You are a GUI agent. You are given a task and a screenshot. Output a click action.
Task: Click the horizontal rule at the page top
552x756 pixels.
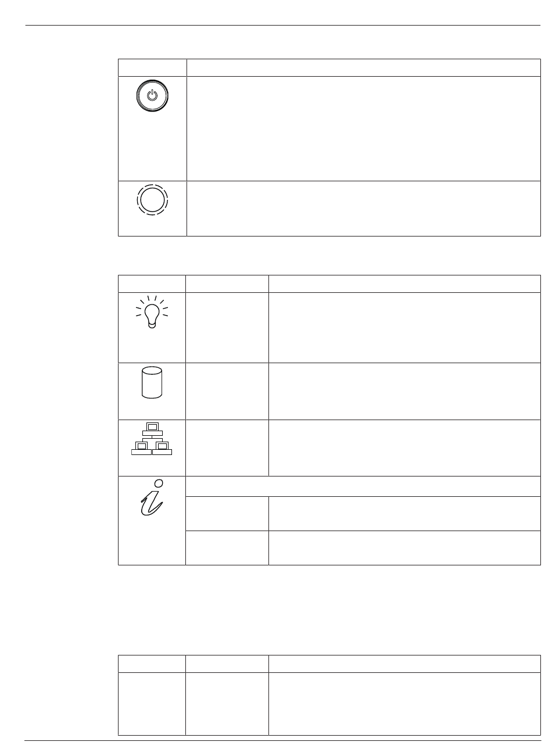pos(282,25)
